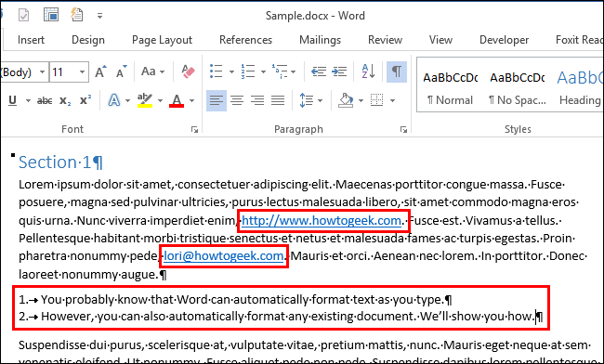The image size is (604, 364).
Task: Click the Borders icon
Action: click(376, 101)
